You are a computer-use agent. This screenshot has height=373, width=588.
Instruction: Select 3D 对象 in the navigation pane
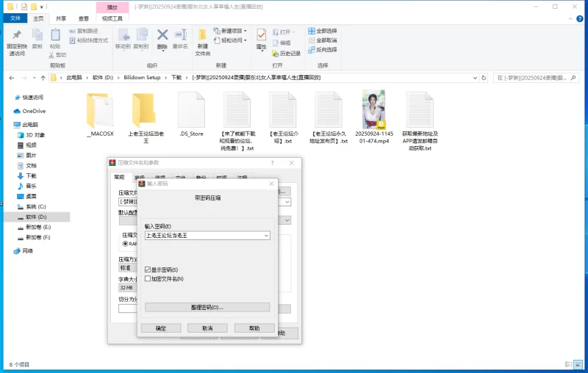click(31, 135)
